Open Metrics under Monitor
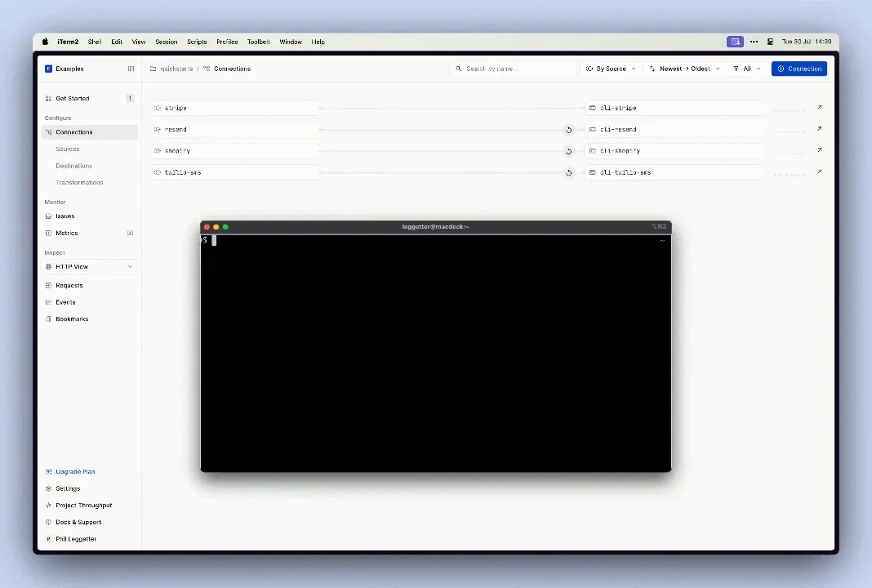872x588 pixels. pyautogui.click(x=67, y=233)
